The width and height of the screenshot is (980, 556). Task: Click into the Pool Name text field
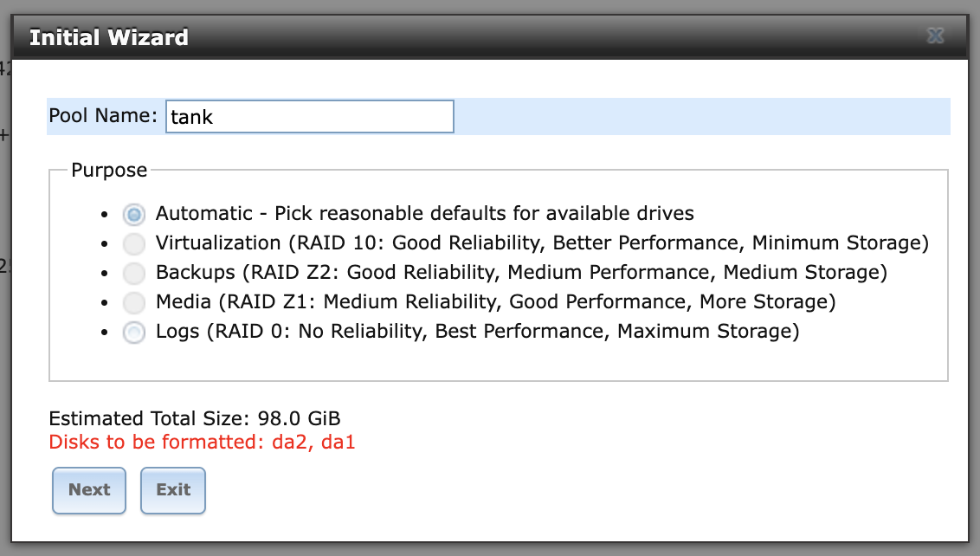pos(309,117)
